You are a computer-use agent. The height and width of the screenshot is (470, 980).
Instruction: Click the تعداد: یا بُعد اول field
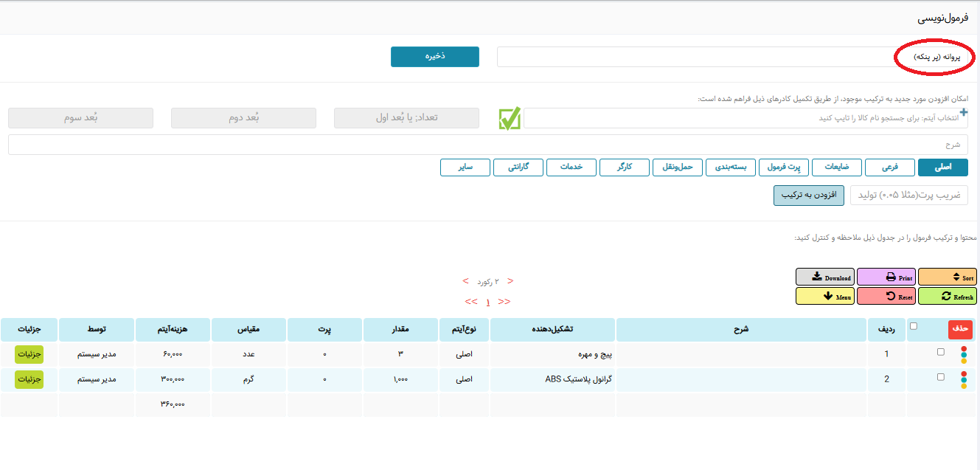tap(406, 118)
